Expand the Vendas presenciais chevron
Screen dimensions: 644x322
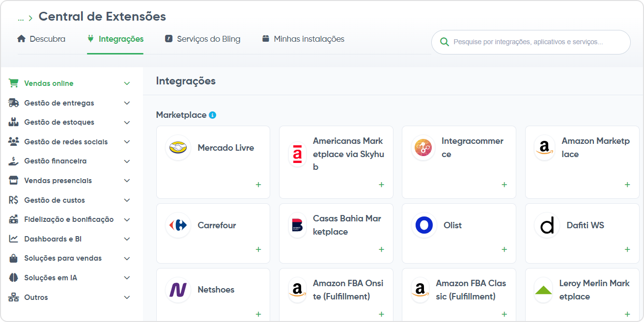tap(127, 181)
